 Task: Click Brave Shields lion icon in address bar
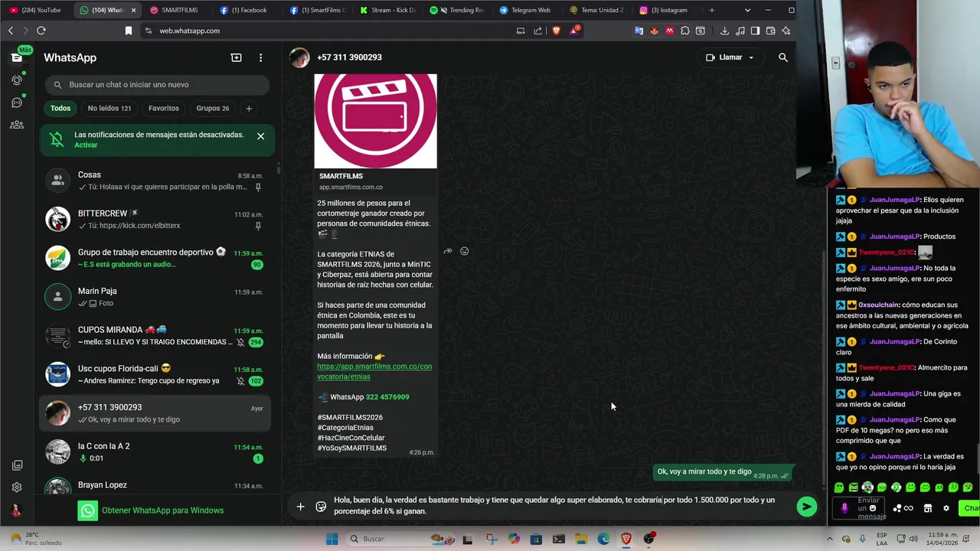click(556, 31)
